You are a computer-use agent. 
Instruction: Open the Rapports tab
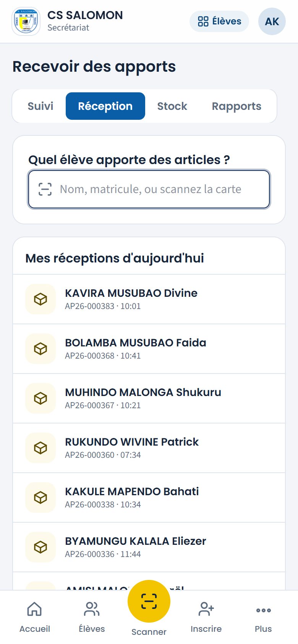coord(236,106)
